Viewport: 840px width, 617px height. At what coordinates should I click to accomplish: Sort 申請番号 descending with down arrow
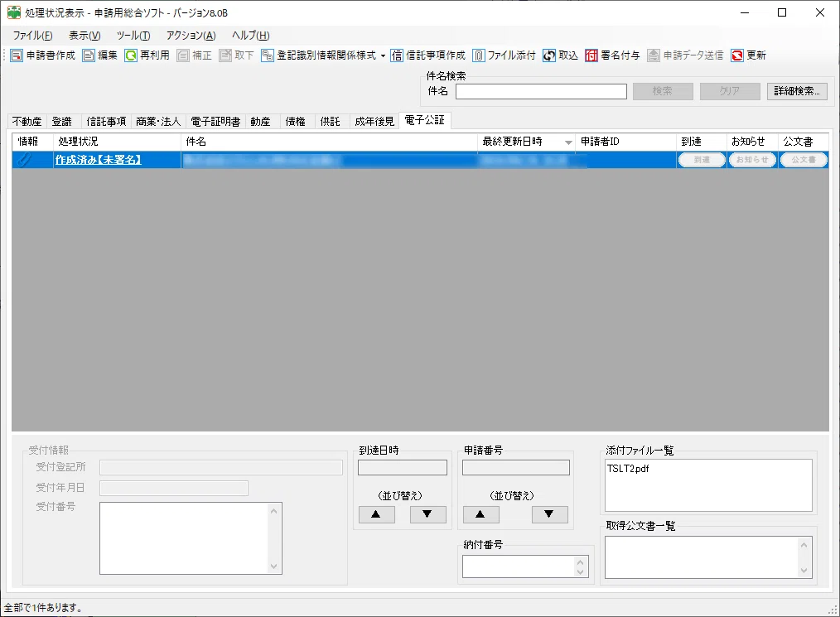pos(549,514)
